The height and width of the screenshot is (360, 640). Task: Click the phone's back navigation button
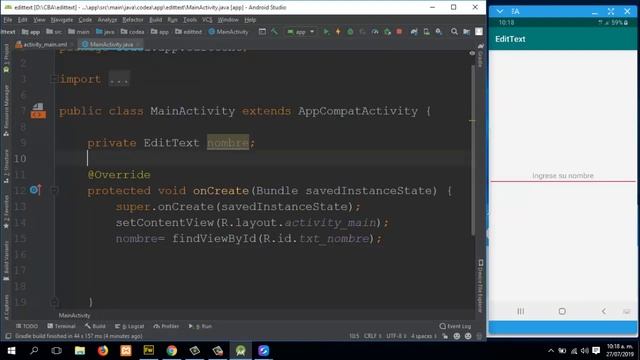[x=604, y=311]
